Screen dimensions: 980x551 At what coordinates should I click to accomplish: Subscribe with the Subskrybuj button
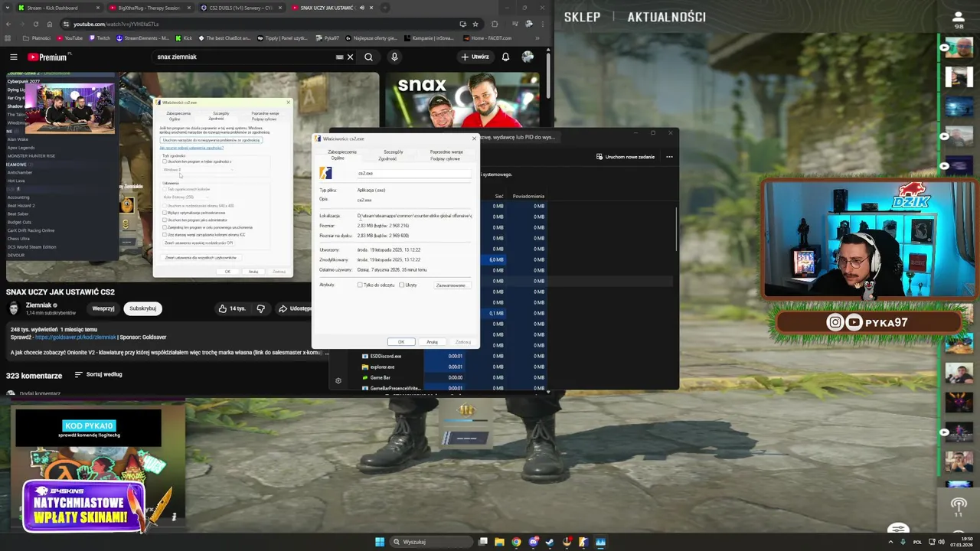(x=142, y=308)
